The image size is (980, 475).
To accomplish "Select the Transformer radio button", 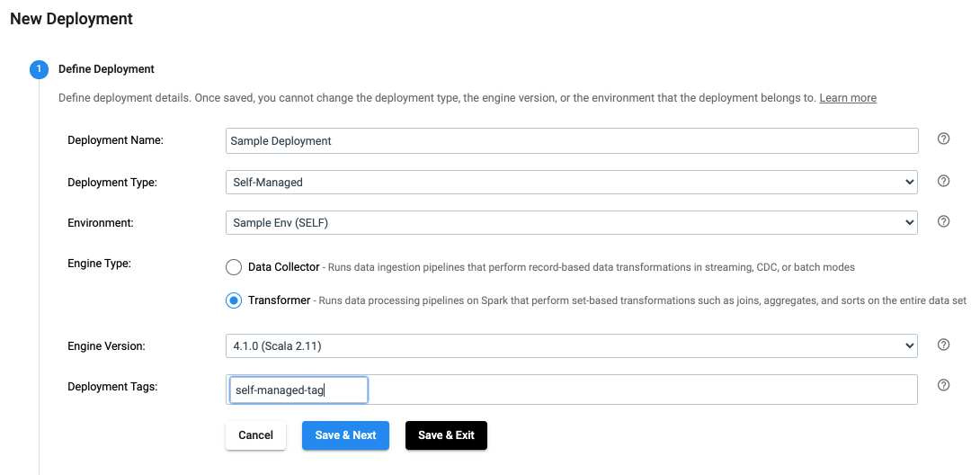I will tap(234, 300).
